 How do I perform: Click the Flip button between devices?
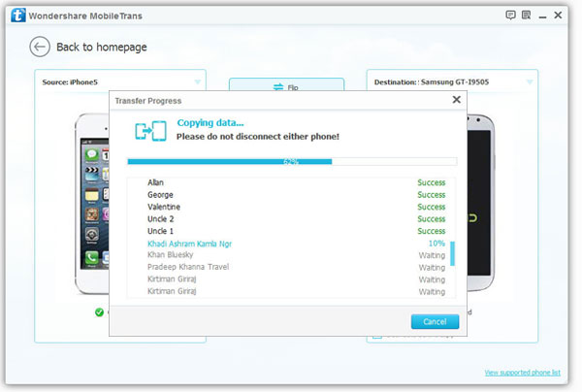coord(286,84)
